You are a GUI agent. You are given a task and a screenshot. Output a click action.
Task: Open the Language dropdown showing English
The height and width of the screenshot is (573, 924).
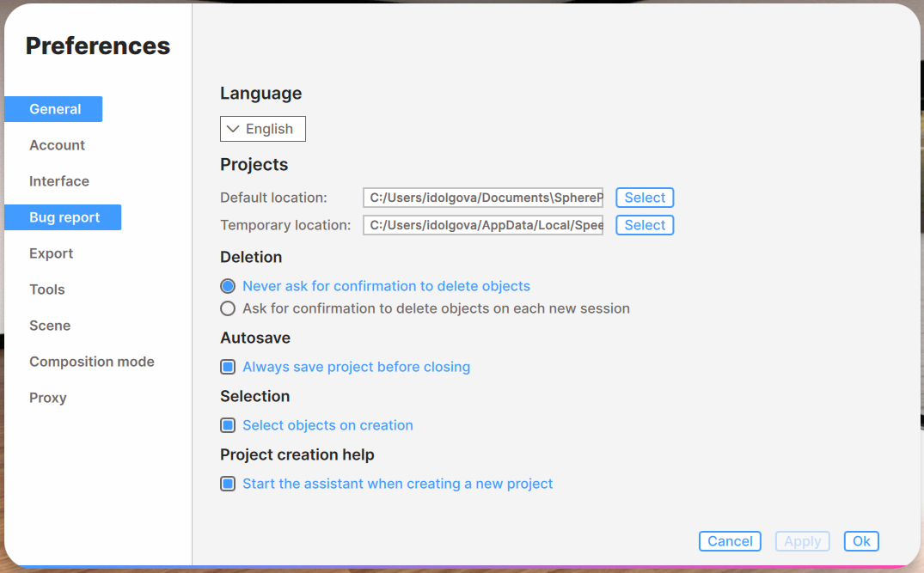[x=262, y=129]
